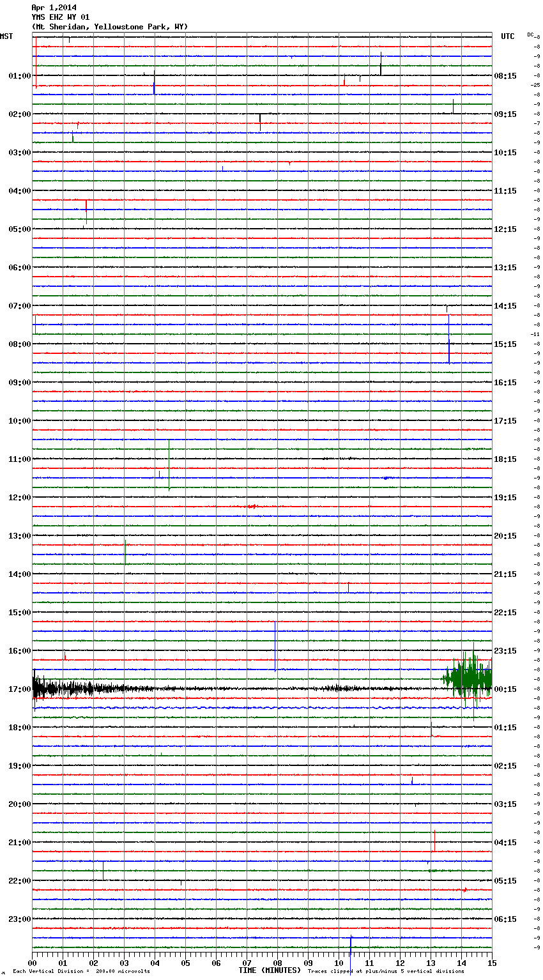Select the 08:00 MST time label

[x=20, y=344]
